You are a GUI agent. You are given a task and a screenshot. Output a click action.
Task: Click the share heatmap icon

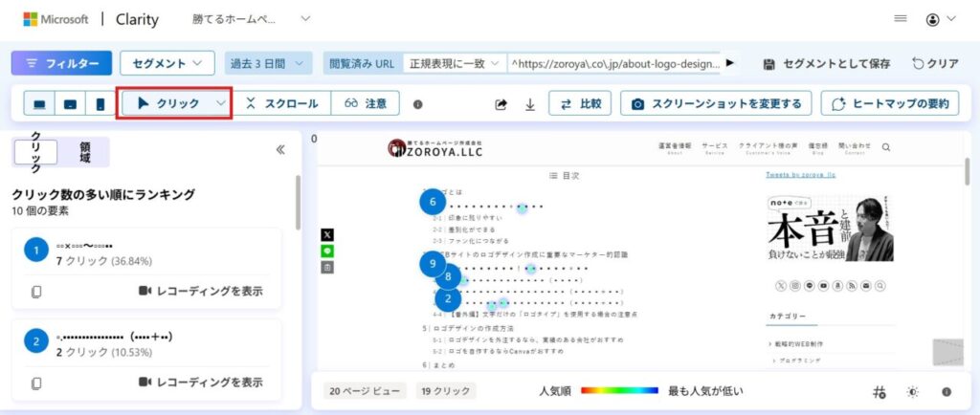[501, 104]
